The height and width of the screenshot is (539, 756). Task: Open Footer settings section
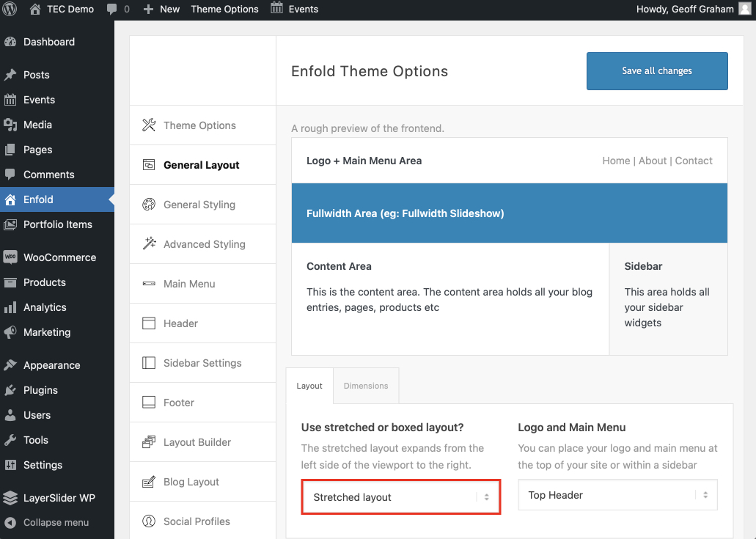click(203, 403)
